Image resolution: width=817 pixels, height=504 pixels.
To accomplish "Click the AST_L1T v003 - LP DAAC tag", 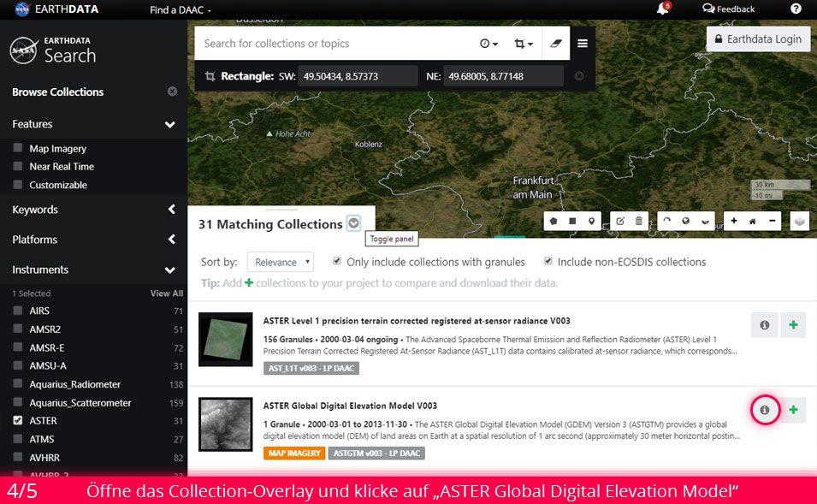I will pos(311,368).
